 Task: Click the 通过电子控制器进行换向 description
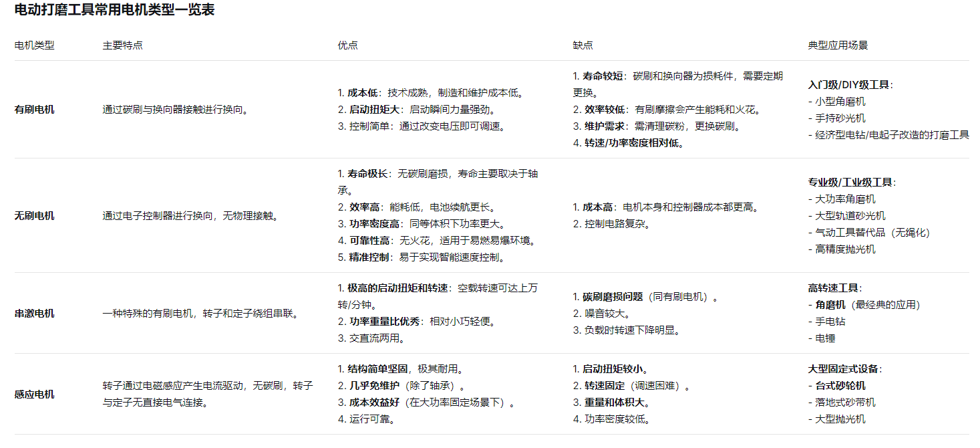pos(190,216)
